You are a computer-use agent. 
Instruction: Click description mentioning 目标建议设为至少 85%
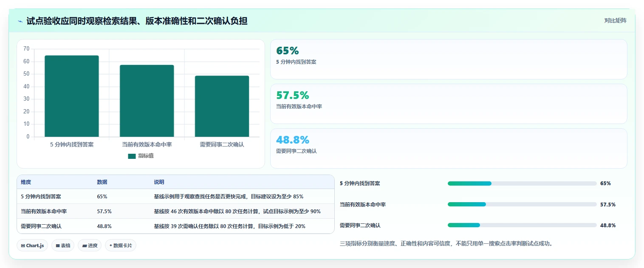click(x=229, y=197)
